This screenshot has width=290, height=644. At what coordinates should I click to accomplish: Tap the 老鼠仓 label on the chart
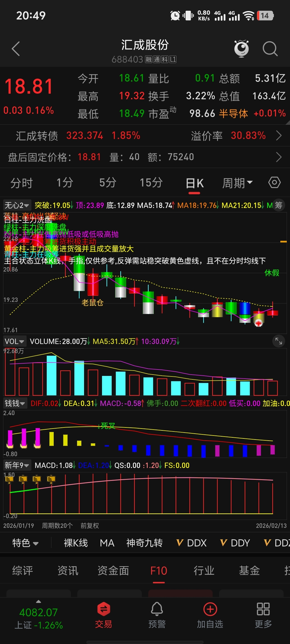(x=93, y=303)
